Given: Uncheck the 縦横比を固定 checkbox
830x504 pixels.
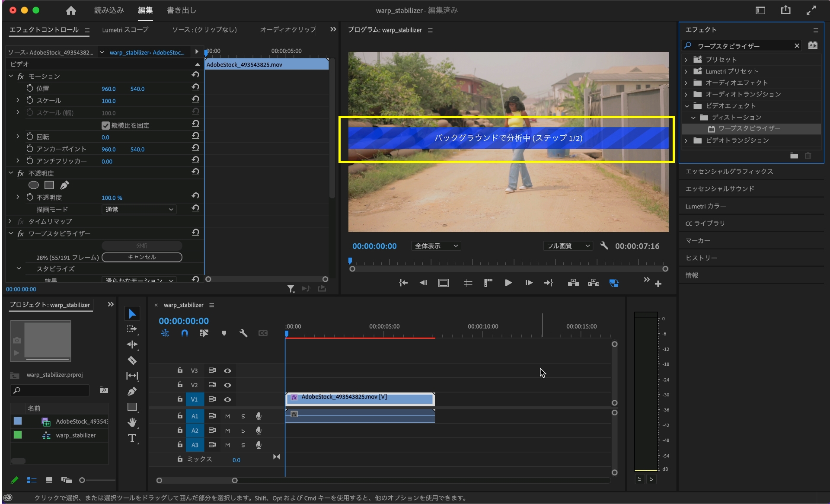Looking at the screenshot, I should [105, 125].
